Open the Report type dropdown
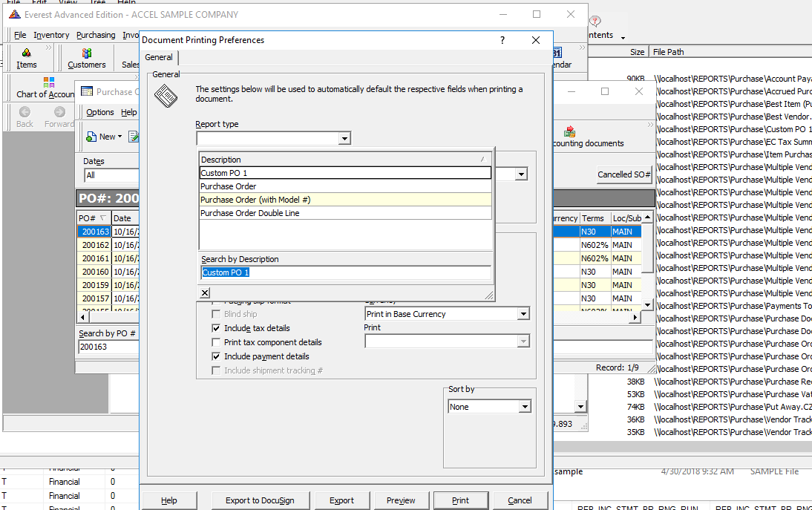This screenshot has height=510, width=812. (344, 138)
